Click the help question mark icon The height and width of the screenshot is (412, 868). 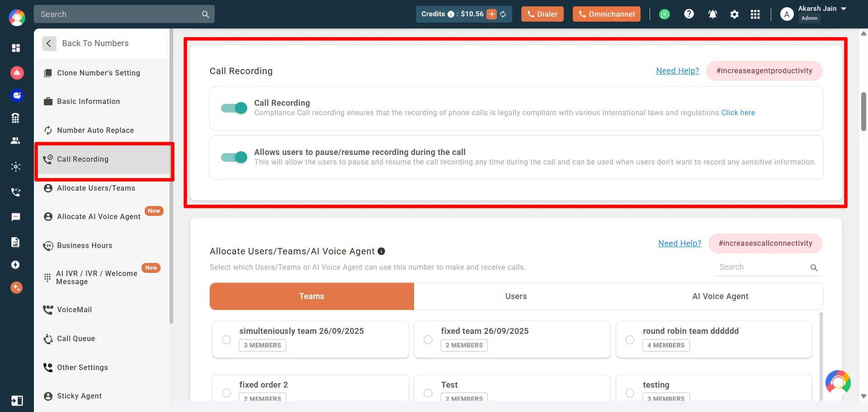pos(689,14)
